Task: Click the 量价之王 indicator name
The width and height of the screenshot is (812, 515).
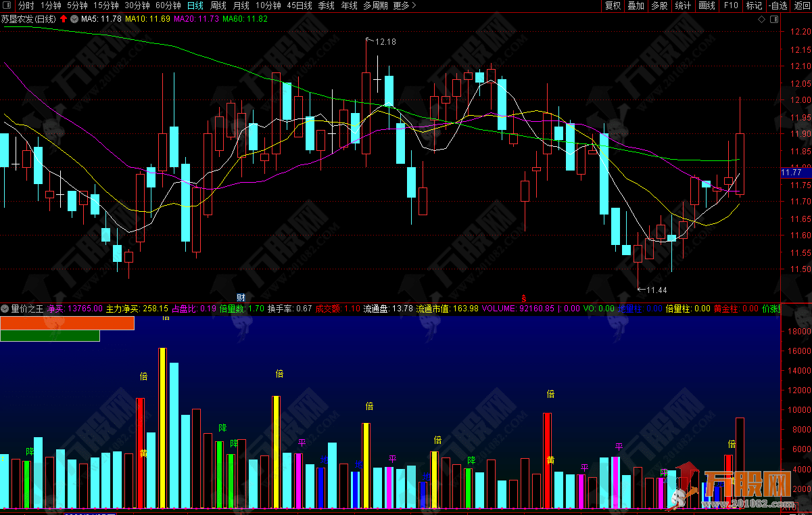Action: [x=27, y=309]
